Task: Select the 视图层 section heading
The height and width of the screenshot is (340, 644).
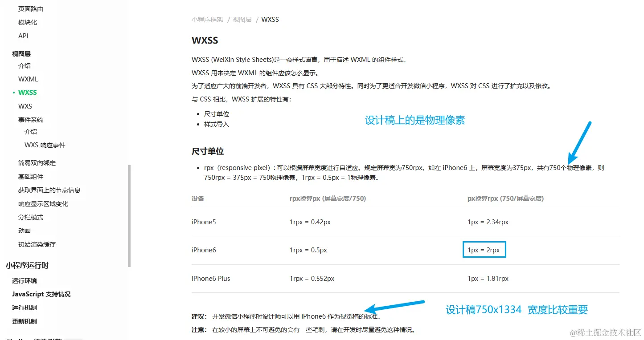Action: click(x=21, y=54)
